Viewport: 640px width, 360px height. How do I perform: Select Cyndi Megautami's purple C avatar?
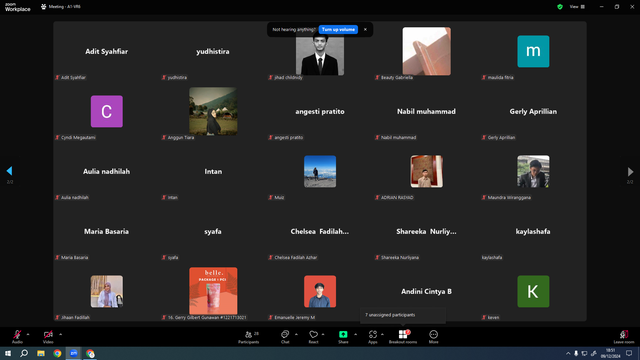(107, 111)
